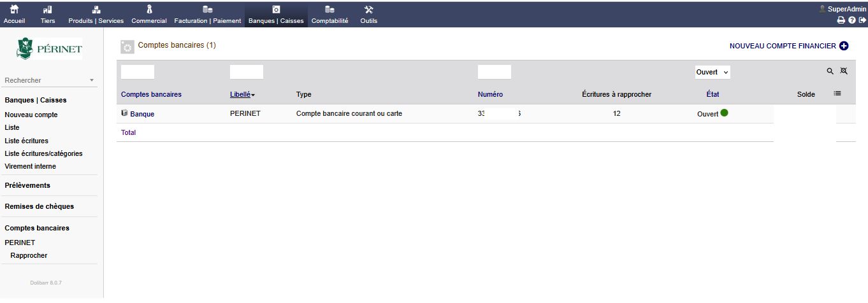Screen dimensions: 868x303
Task: Sort by Comptes bancaires column
Action: (x=151, y=94)
